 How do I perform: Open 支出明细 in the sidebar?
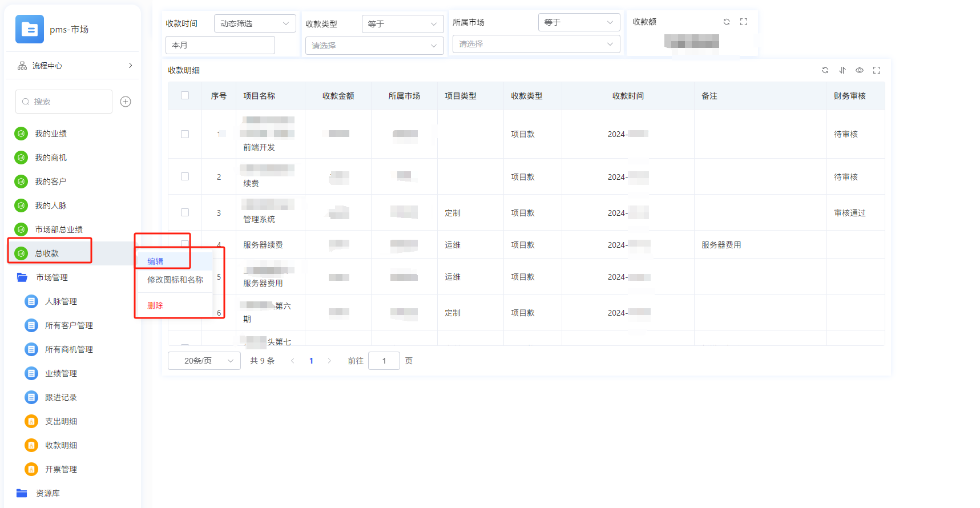coord(61,421)
